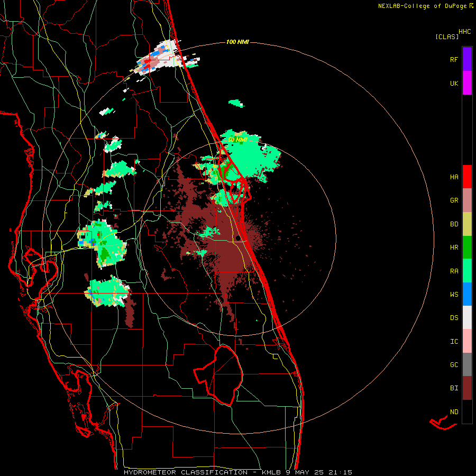Click the 'IC' legend label
Viewport: 476px width, 476px height.
pyautogui.click(x=454, y=342)
